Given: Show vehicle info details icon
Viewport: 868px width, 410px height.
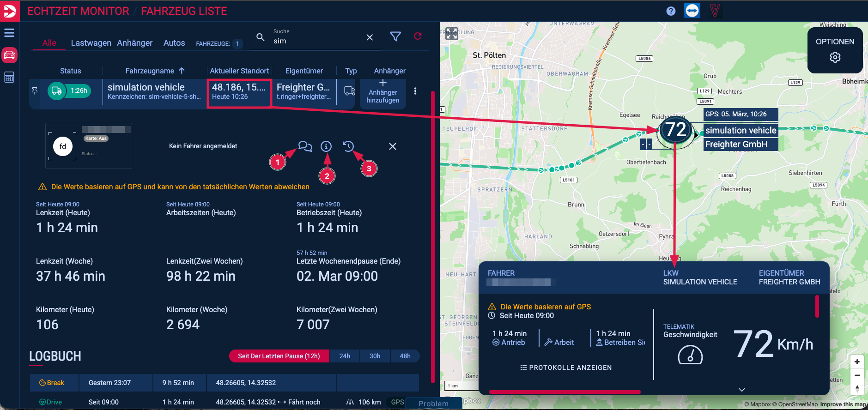Looking at the screenshot, I should (326, 146).
